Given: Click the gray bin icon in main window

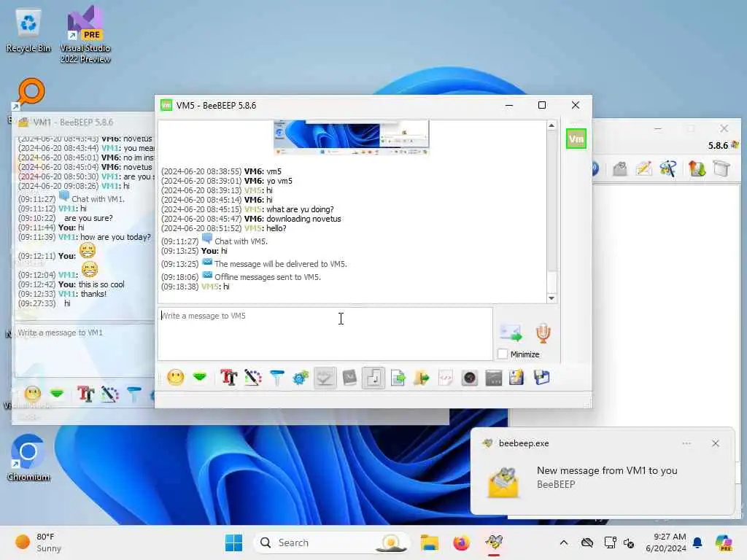Looking at the screenshot, I should pyautogui.click(x=721, y=168).
